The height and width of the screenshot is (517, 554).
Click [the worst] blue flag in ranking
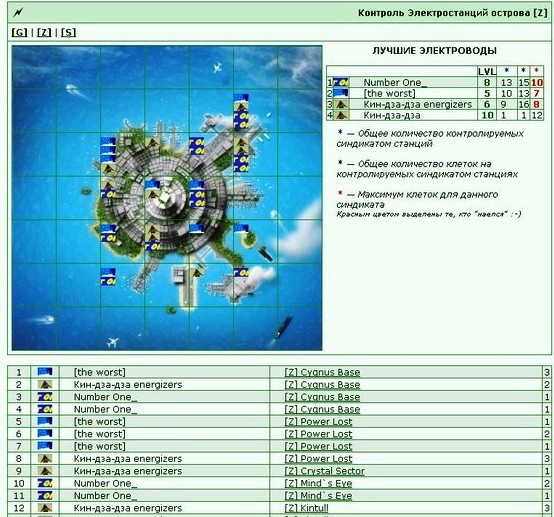pos(341,93)
